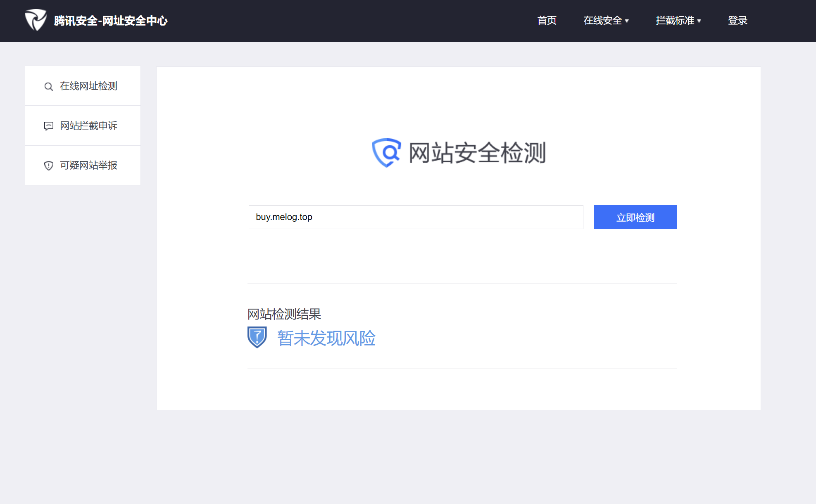The image size is (816, 504).
Task: Click the 暂未发现风险 result text
Action: (326, 338)
